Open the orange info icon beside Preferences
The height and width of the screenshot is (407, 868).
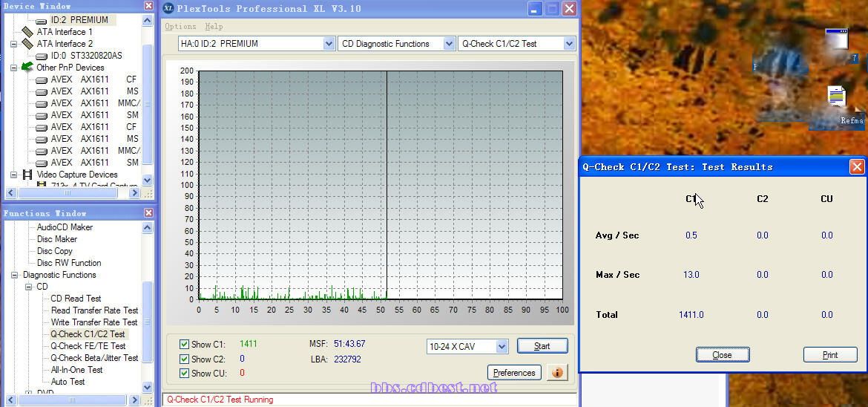coord(557,373)
